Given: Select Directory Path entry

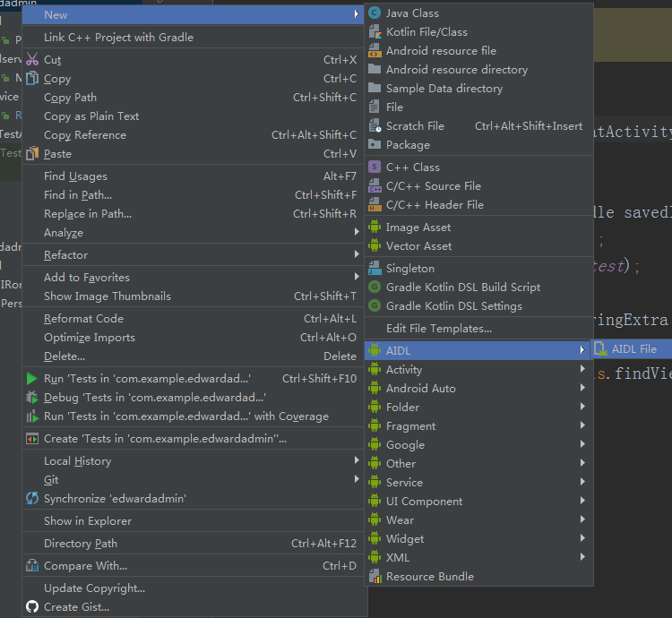Looking at the screenshot, I should (193, 543).
